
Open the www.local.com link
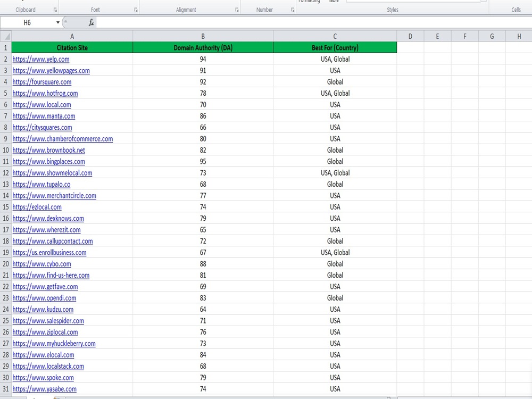(41, 104)
